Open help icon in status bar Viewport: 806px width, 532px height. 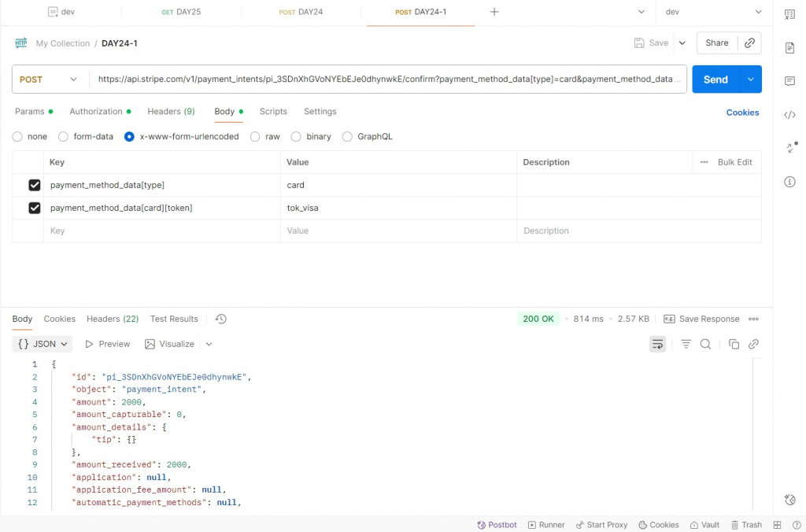pyautogui.click(x=797, y=525)
